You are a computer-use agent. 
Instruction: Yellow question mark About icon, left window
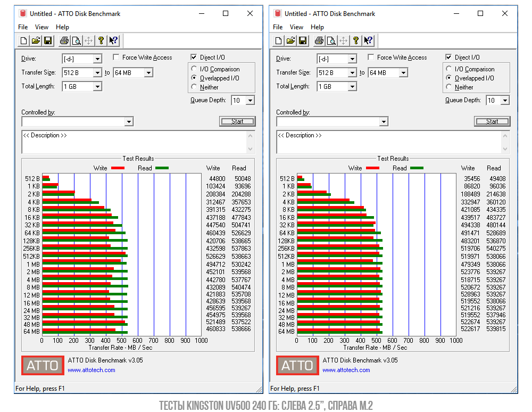coord(101,41)
